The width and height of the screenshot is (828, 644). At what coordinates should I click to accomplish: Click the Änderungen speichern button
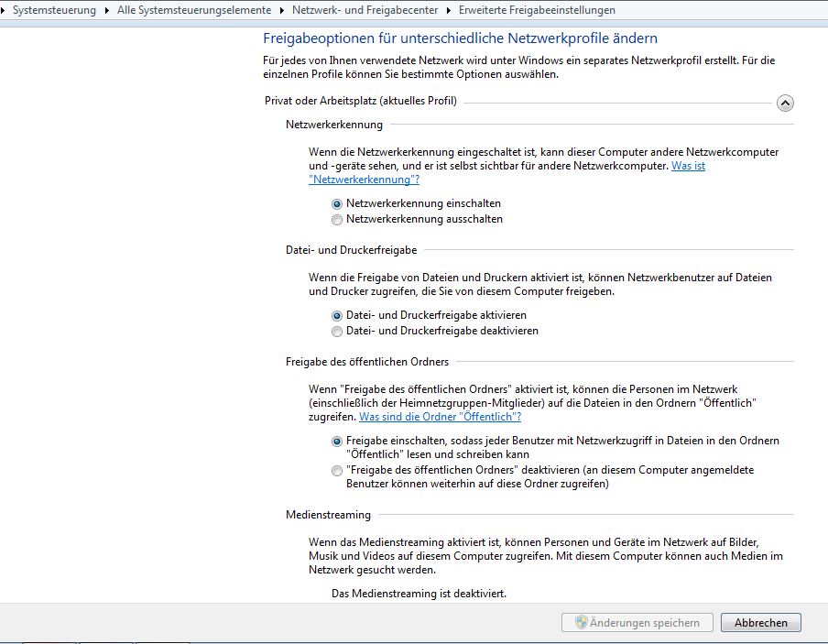pyautogui.click(x=637, y=623)
